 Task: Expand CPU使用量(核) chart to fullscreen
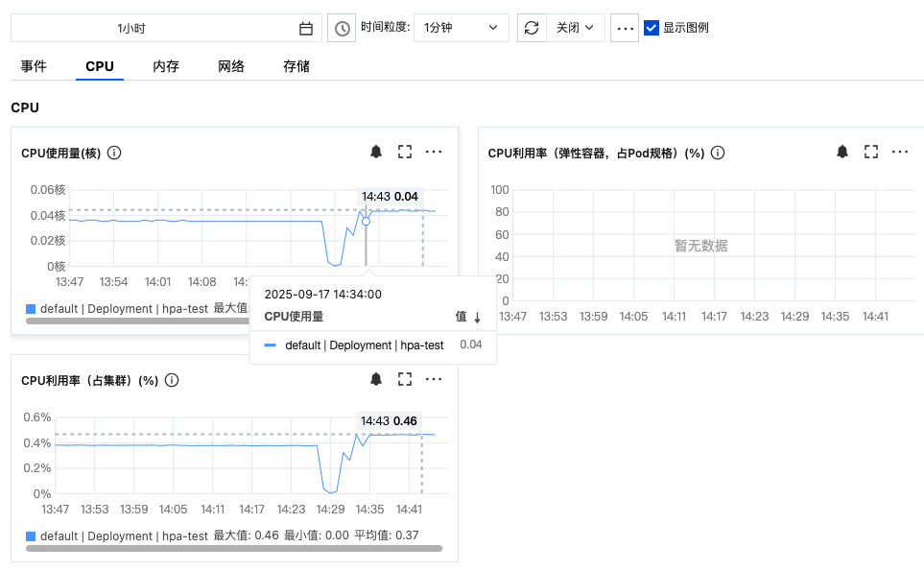(x=405, y=152)
